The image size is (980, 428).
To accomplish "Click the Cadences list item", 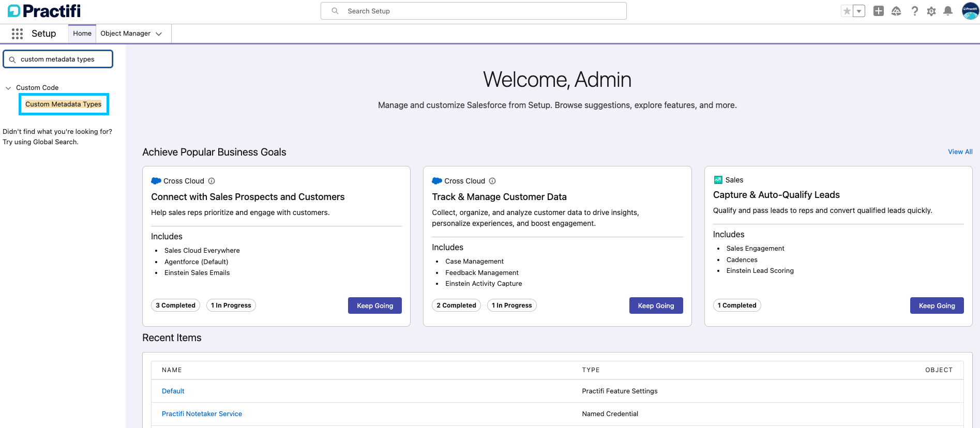I will click(742, 260).
